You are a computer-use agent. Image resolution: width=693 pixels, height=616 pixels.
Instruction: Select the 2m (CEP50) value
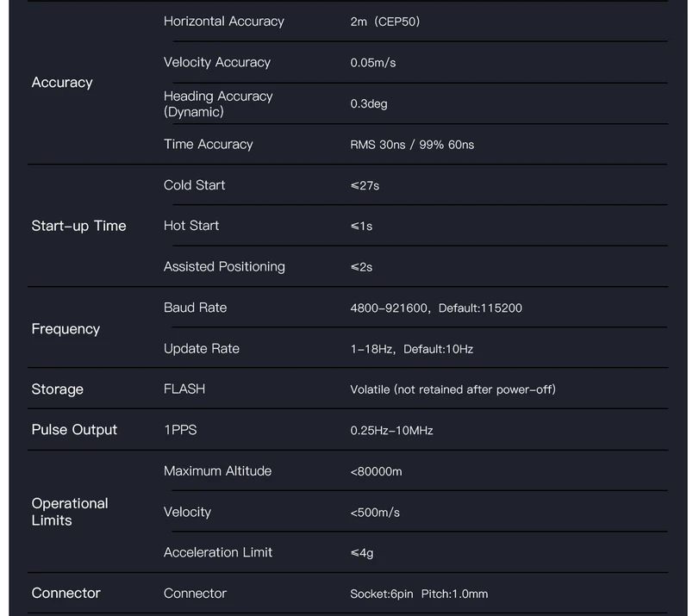pyautogui.click(x=385, y=22)
